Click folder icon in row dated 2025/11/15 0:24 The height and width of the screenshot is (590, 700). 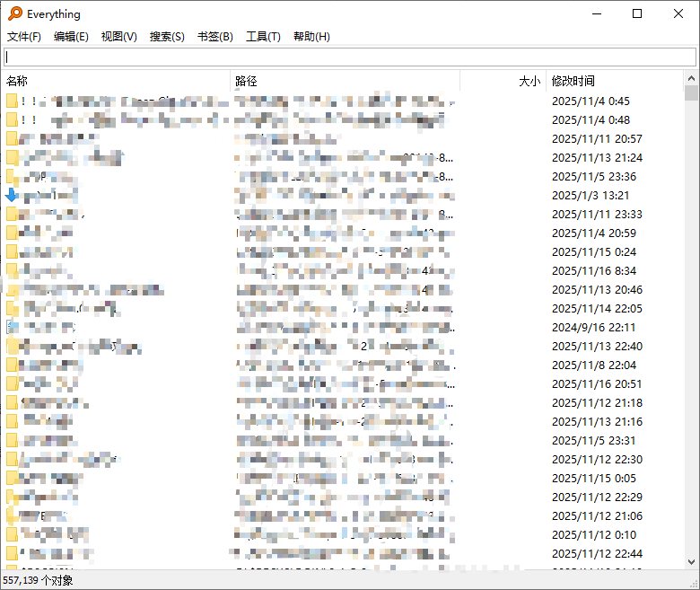12,252
